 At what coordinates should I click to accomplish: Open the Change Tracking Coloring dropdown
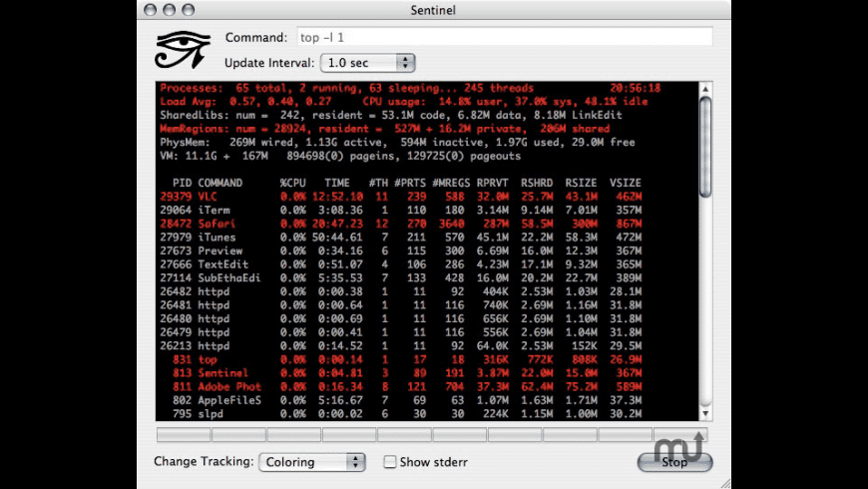(312, 462)
